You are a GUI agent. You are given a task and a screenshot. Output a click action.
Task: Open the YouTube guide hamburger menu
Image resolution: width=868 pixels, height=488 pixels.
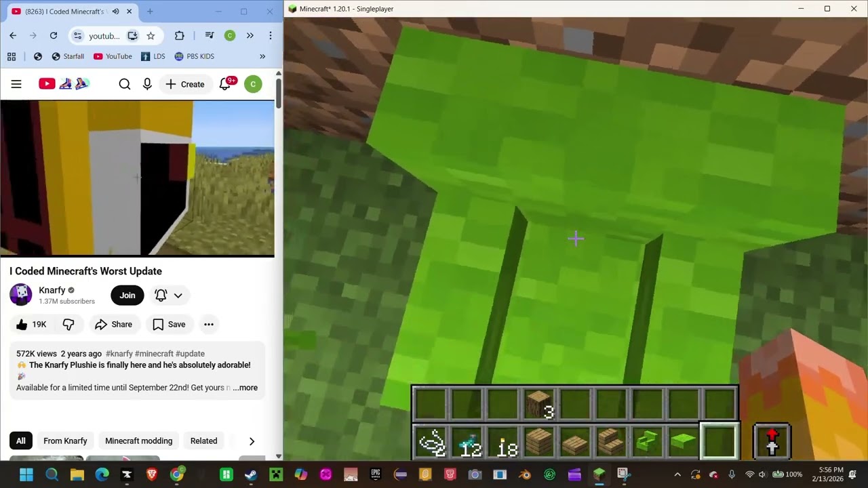(16, 84)
